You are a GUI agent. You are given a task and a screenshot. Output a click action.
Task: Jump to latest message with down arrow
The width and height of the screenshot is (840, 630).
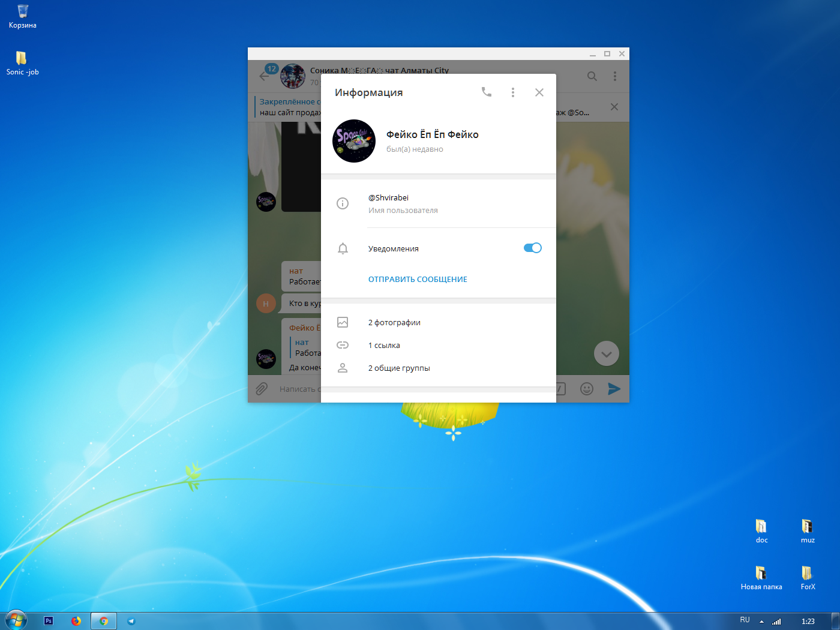click(x=607, y=354)
